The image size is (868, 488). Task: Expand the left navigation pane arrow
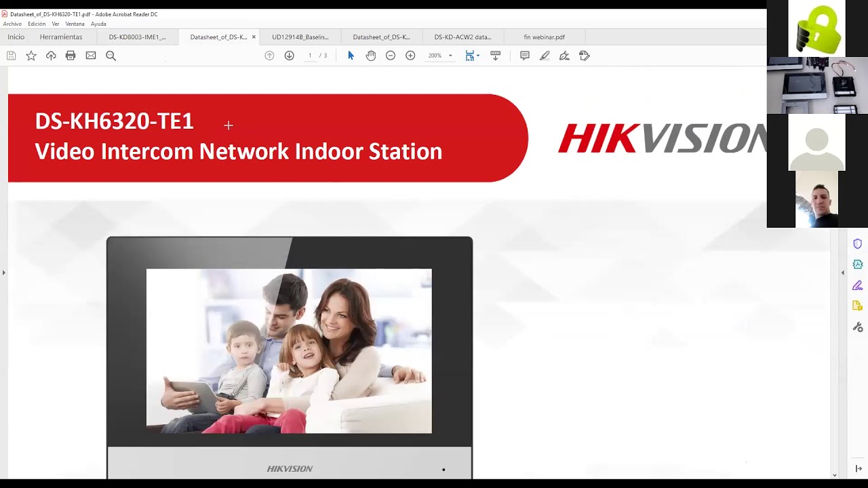[x=3, y=272]
